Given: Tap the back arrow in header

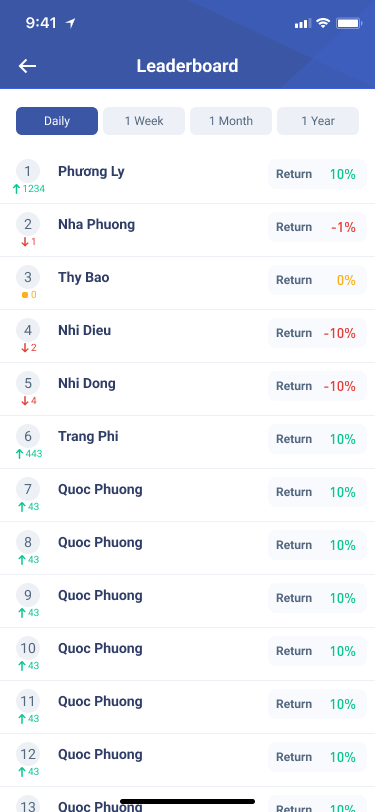Looking at the screenshot, I should (27, 66).
